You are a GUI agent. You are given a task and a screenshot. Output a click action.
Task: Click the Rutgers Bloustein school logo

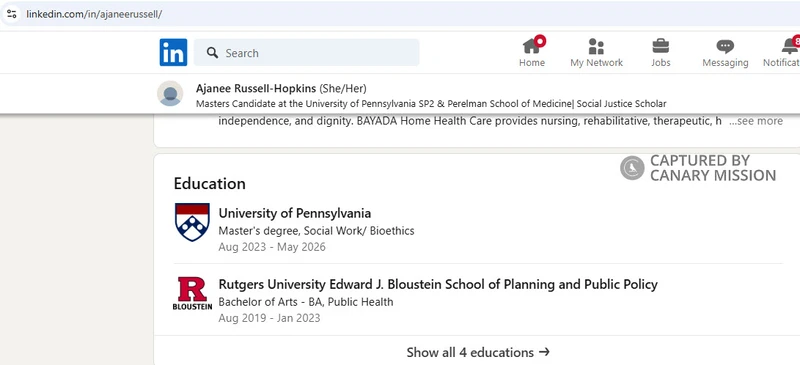(x=192, y=293)
